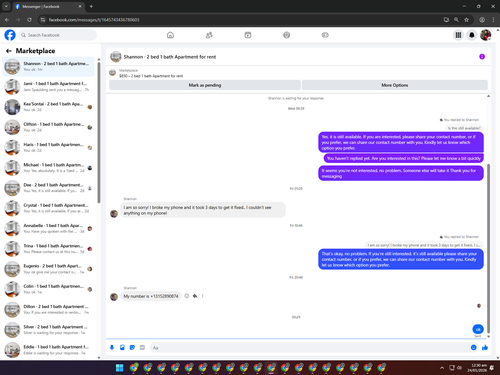Click Shannon's avatar beside 'I am so sorry' message
Screen dimensions: 500x375
tap(114, 214)
